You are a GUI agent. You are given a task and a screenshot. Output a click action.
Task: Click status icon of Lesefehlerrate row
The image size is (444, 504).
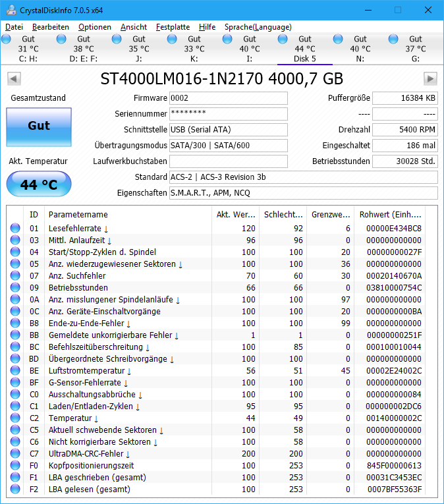pos(15,228)
